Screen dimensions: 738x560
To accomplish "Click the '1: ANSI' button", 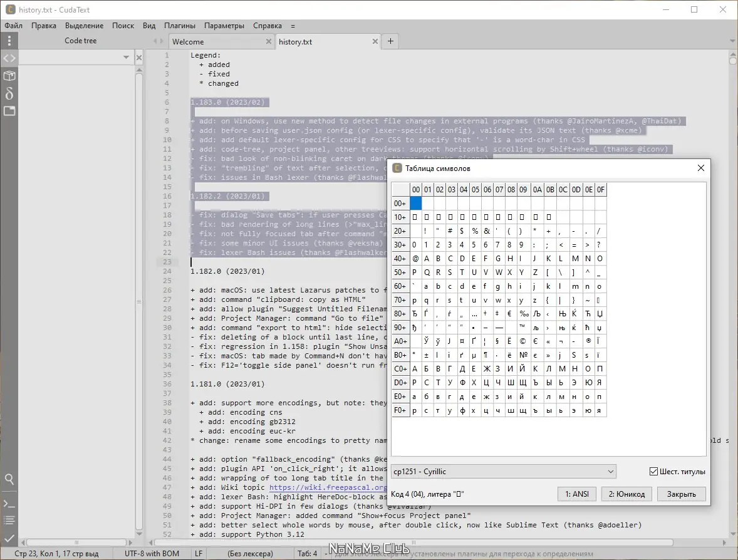I will pyautogui.click(x=576, y=494).
